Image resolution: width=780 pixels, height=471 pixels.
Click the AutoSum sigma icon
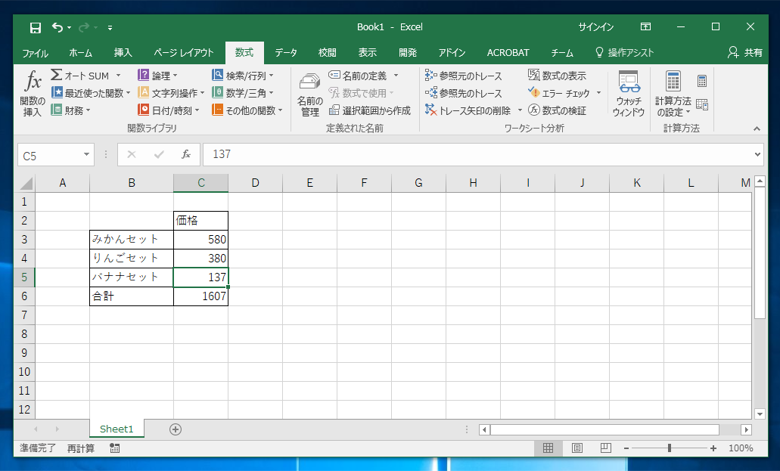[57, 75]
